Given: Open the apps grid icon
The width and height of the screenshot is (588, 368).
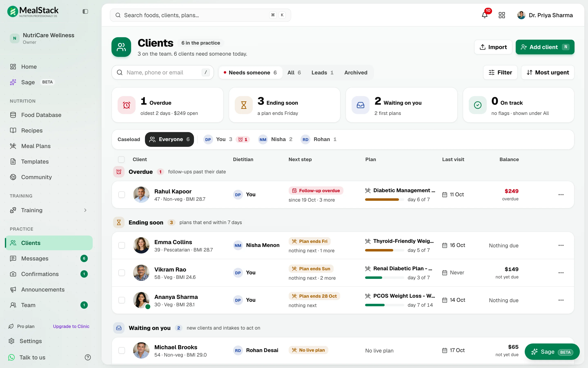Looking at the screenshot, I should (x=502, y=15).
